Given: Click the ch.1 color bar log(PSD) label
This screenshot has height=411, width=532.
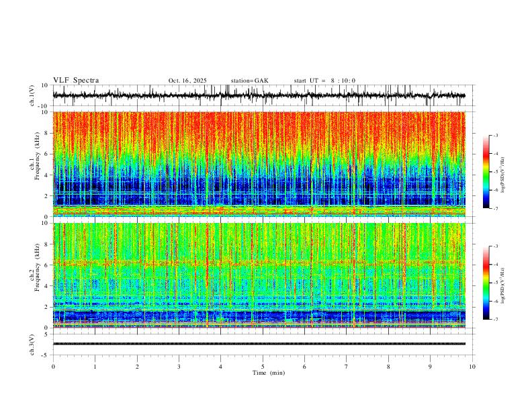Looking at the screenshot, I should coord(502,175).
